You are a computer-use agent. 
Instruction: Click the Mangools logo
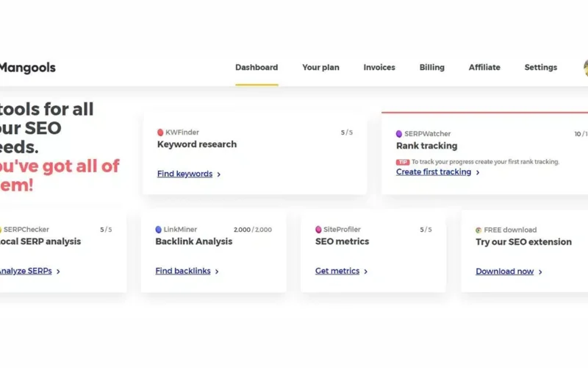27,68
